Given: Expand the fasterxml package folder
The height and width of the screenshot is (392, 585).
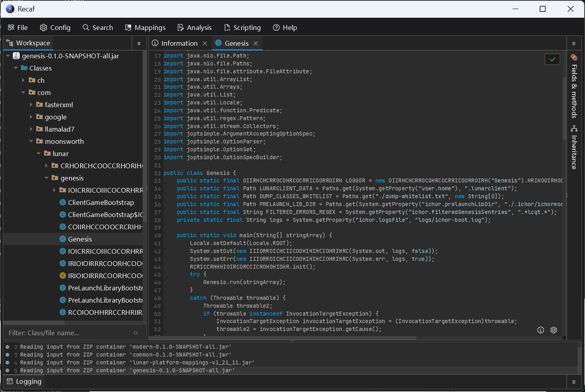Looking at the screenshot, I should [x=31, y=105].
